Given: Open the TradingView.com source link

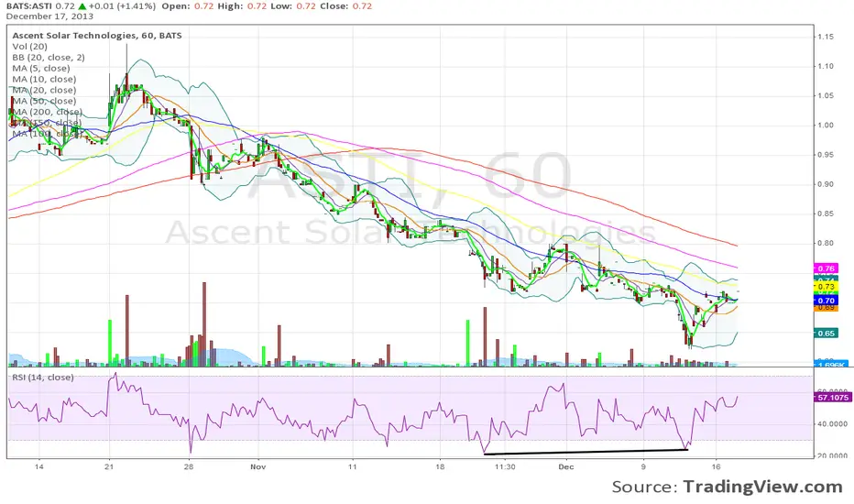Looking at the screenshot, I should point(763,486).
